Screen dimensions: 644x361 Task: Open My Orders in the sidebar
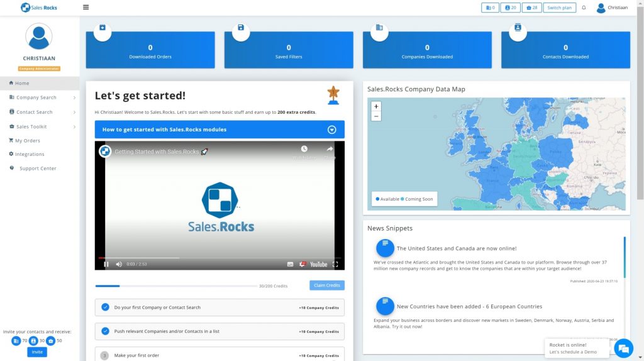(27, 141)
